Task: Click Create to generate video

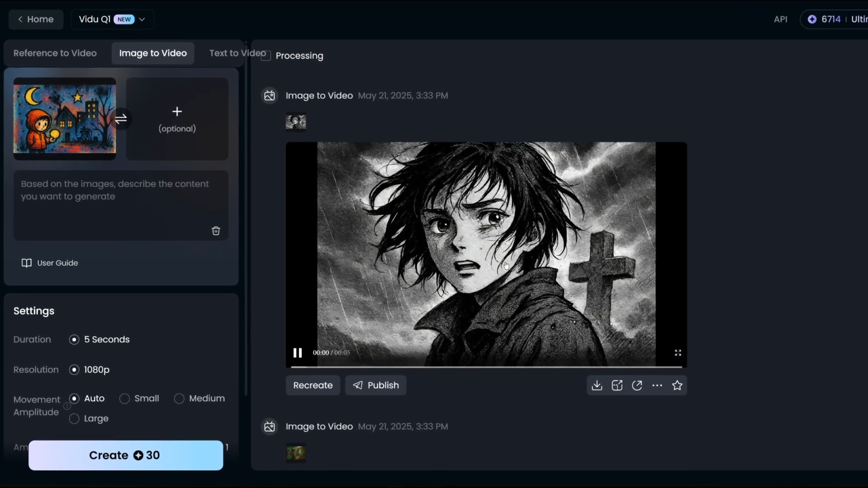Action: (x=125, y=455)
